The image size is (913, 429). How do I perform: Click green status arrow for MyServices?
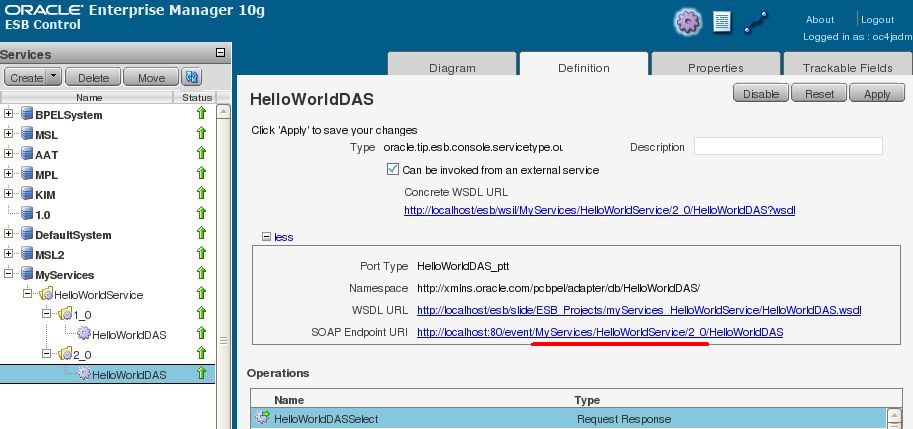(201, 273)
